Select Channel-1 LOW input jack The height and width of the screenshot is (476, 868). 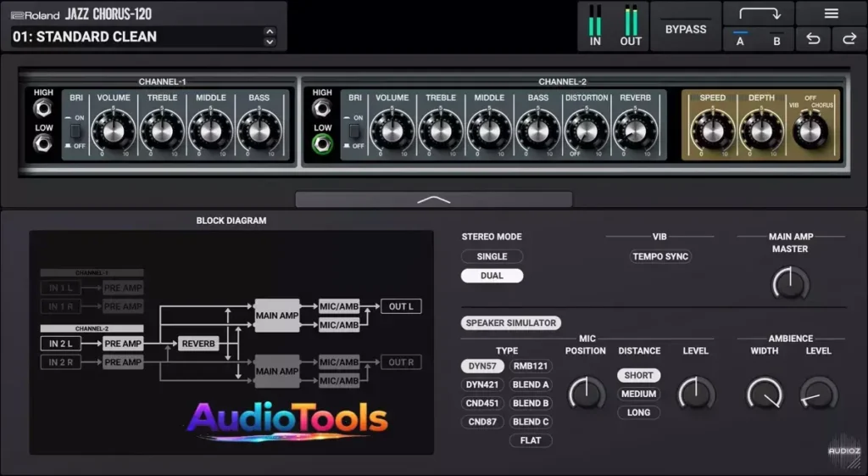42,143
